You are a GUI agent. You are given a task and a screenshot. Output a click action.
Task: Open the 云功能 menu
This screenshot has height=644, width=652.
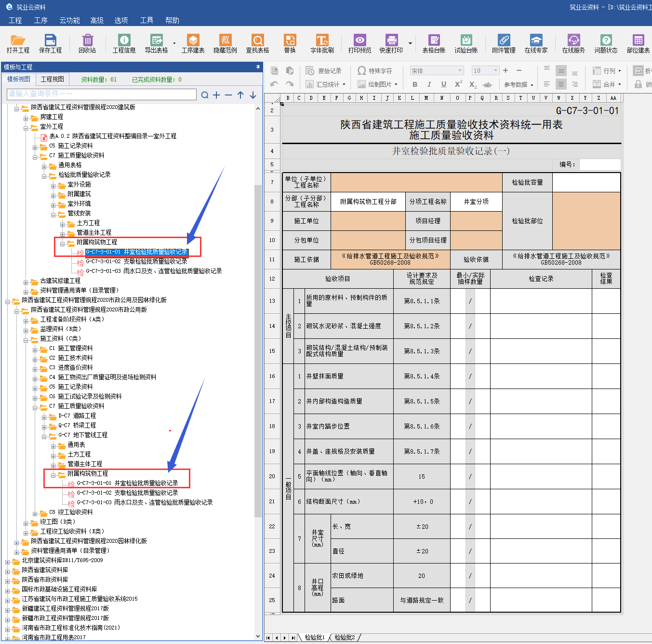(70, 20)
